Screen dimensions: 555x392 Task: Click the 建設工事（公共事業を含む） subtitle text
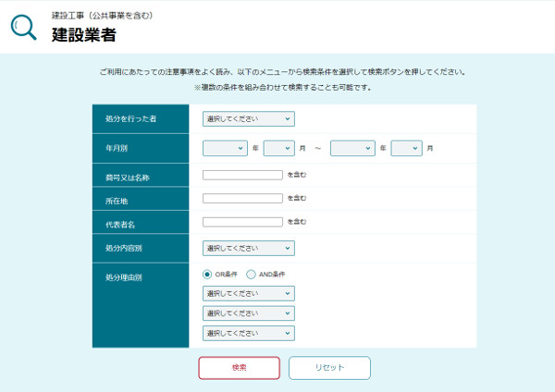tap(102, 16)
